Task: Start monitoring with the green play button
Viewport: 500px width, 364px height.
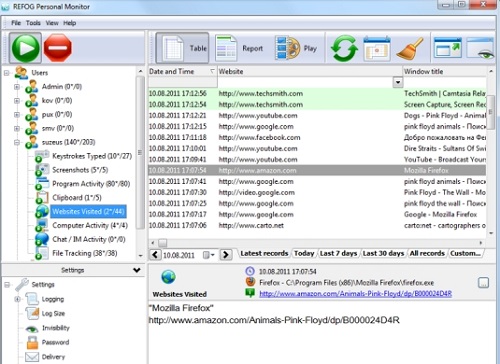Action: (x=25, y=48)
